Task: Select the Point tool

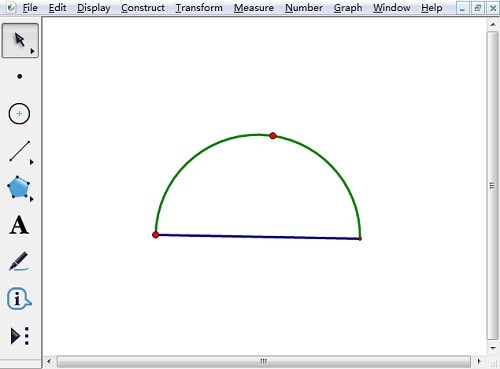Action: click(20, 77)
